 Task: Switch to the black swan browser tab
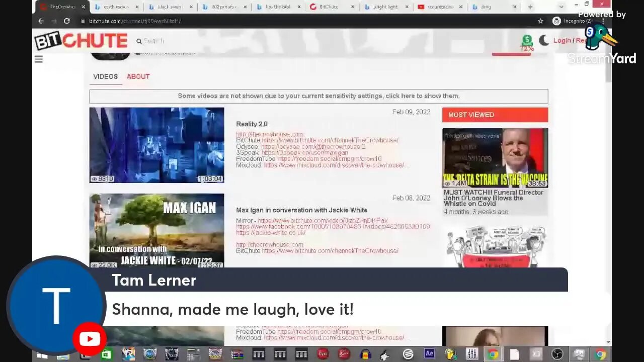pyautogui.click(x=169, y=7)
